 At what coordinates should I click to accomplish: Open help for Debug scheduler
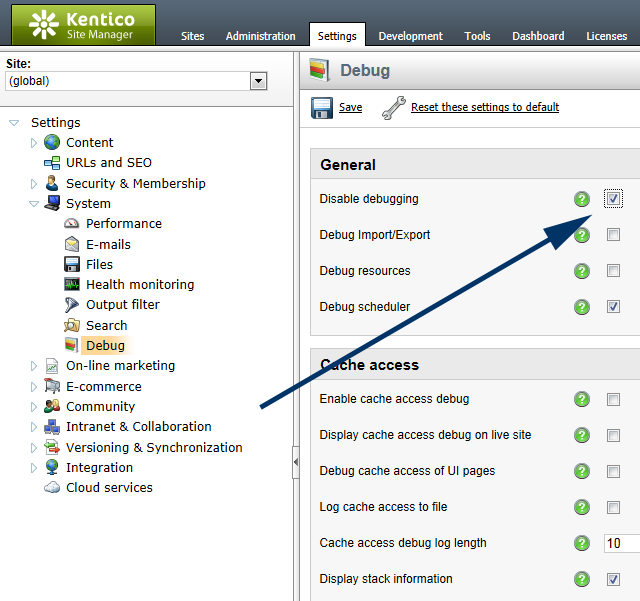(582, 307)
